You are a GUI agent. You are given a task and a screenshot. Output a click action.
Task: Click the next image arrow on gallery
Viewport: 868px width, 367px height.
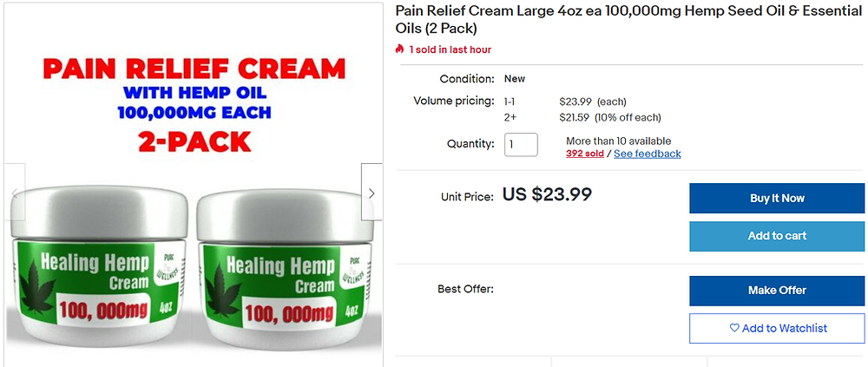click(372, 192)
